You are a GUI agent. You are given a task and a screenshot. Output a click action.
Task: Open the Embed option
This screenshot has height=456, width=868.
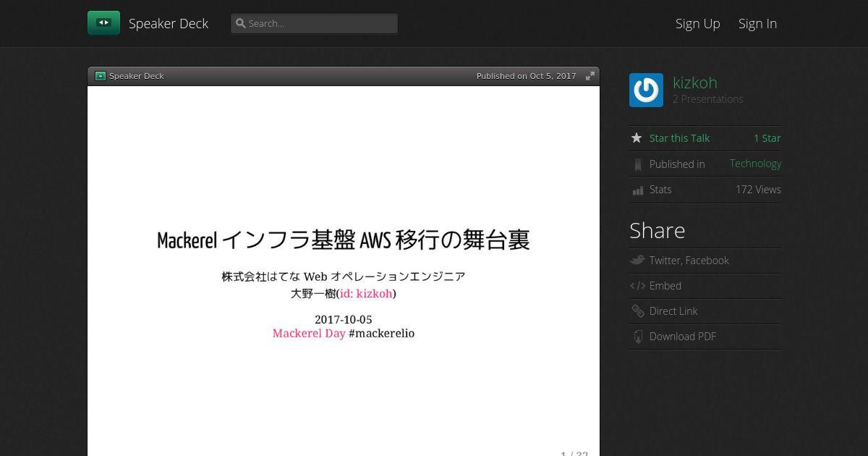coord(665,286)
